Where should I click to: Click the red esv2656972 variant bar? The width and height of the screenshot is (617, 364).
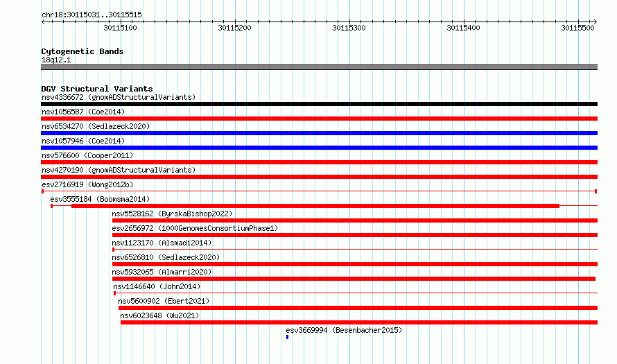(354, 235)
